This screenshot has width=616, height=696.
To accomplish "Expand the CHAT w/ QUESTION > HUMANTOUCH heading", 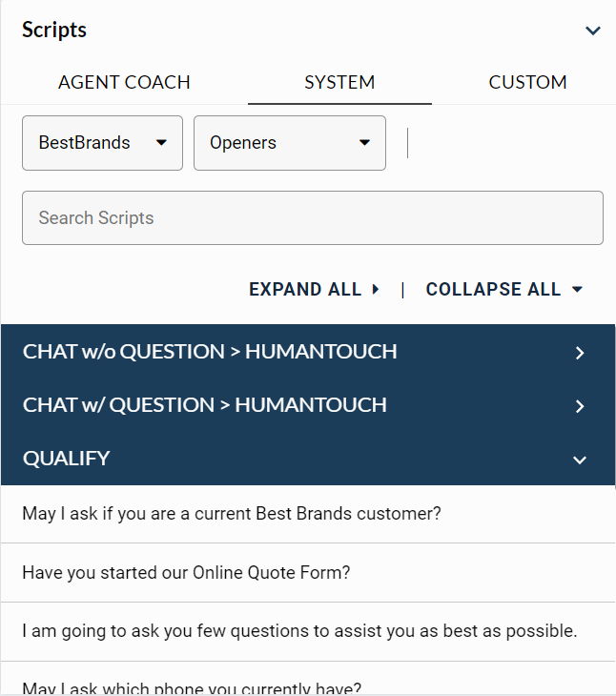I will 205,405.
